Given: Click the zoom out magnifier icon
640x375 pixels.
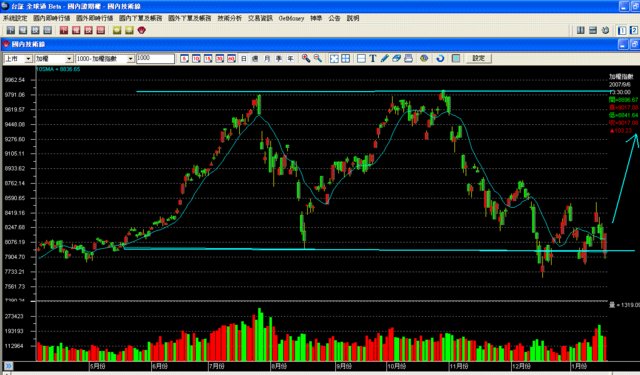Looking at the screenshot, I should point(318,58).
